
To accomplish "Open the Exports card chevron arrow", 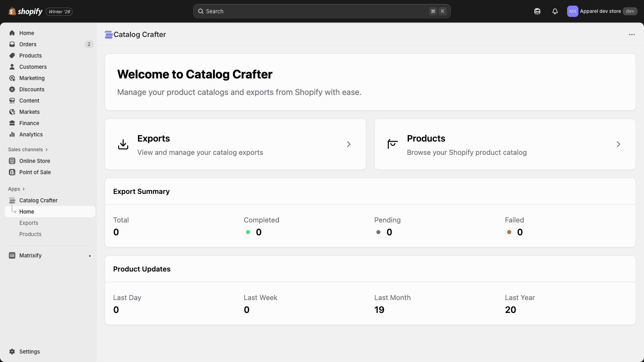I will (x=349, y=144).
